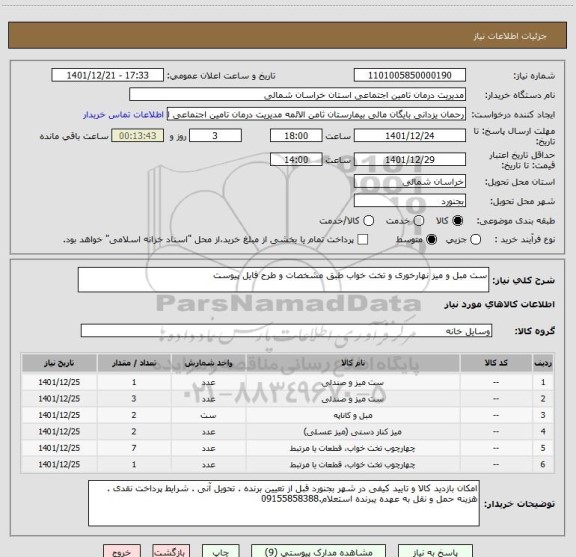The height and width of the screenshot is (557, 576).
Task: Click delivery city field بجنورد
Action: pos(410,201)
